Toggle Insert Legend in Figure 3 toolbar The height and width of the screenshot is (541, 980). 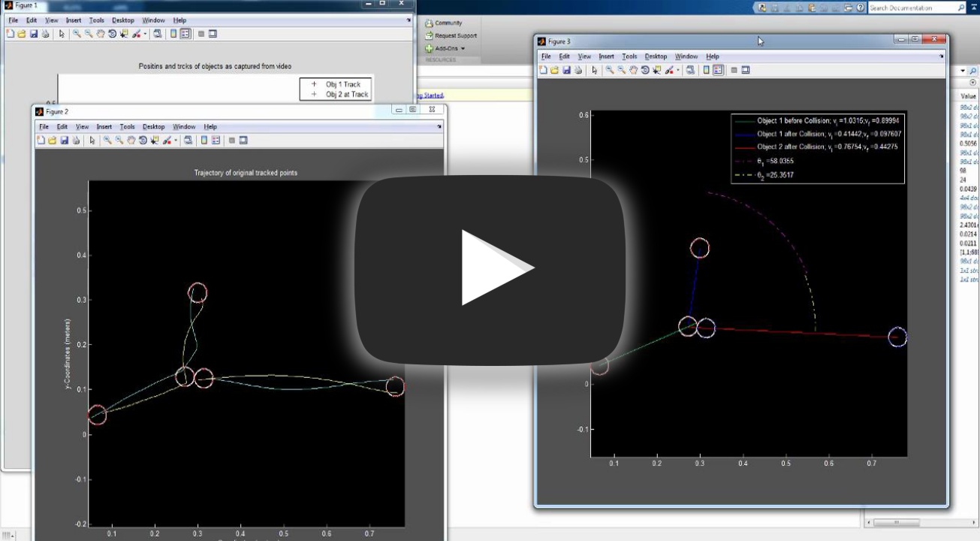point(718,70)
